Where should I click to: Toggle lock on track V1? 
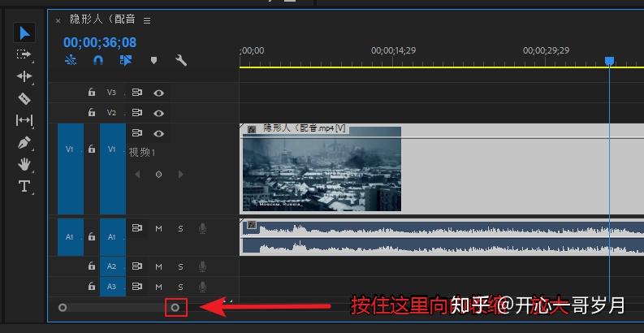point(92,149)
